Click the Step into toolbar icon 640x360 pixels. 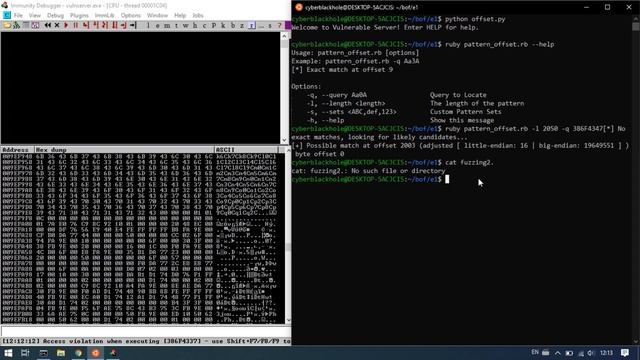tap(85, 25)
